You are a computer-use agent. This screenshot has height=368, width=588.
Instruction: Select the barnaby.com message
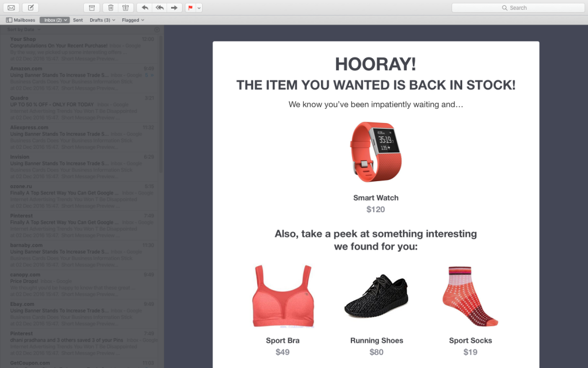point(82,255)
